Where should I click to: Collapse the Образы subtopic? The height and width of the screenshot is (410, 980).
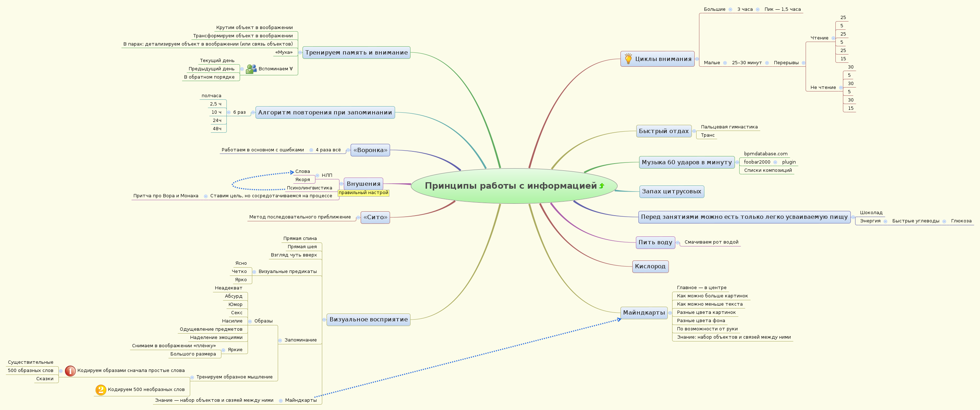click(250, 321)
